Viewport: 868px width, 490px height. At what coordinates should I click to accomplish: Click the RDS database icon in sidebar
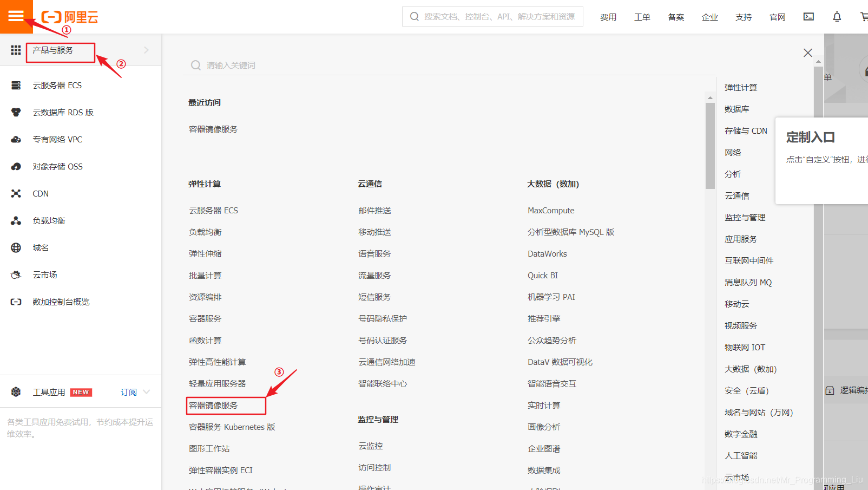click(x=16, y=113)
